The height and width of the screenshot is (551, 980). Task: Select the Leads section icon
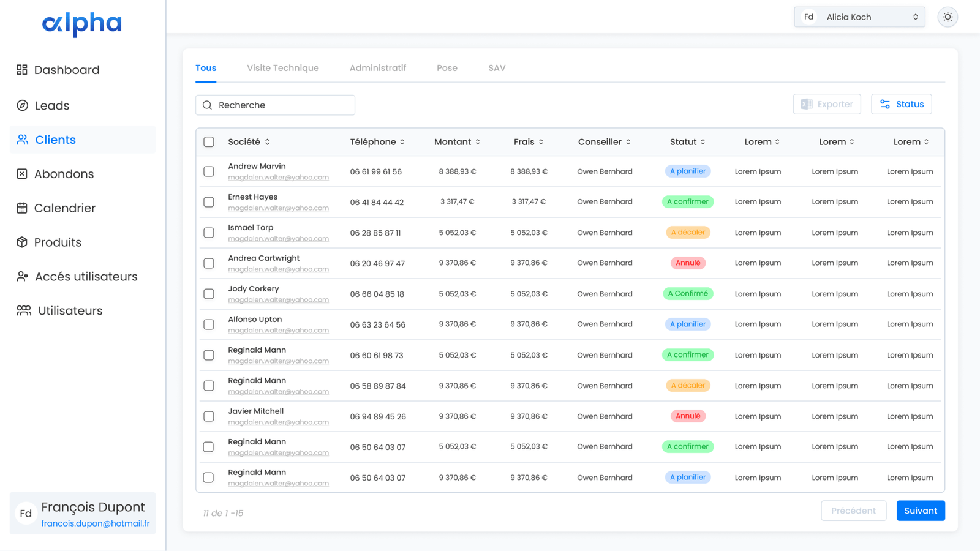(22, 105)
